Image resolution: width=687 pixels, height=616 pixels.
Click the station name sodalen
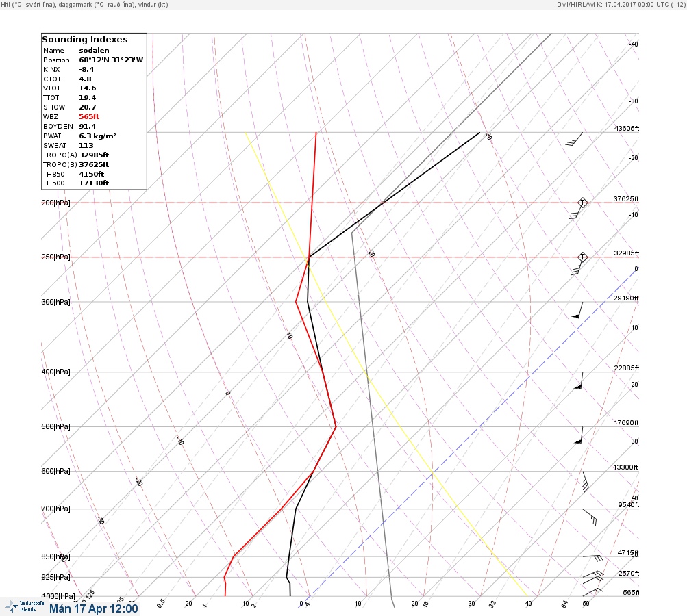pyautogui.click(x=94, y=51)
